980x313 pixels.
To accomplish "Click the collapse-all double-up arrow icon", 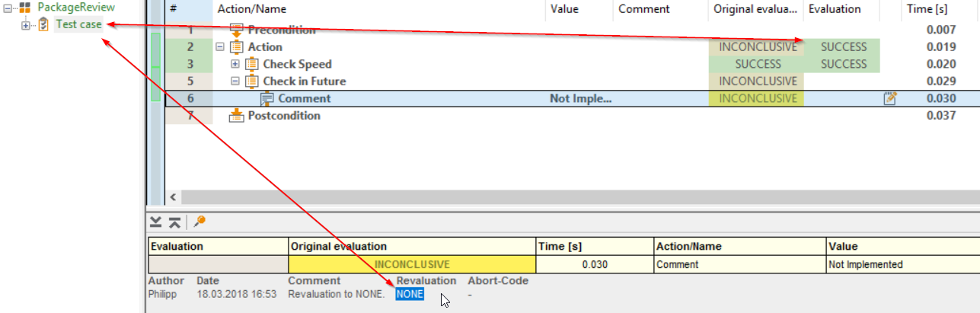I will coord(174,222).
